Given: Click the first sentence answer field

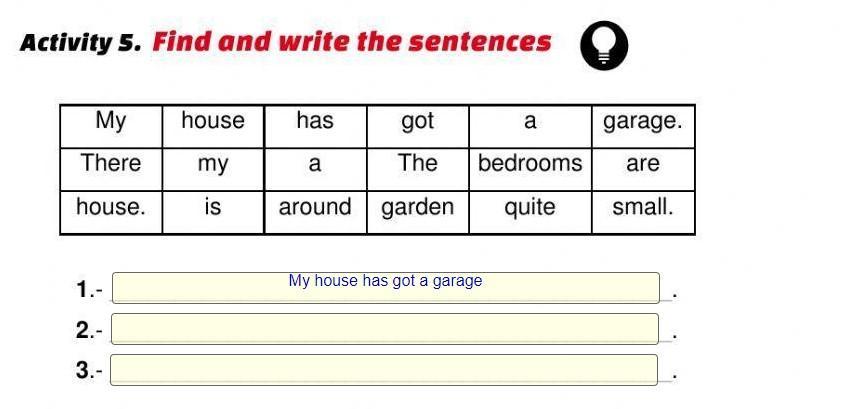Looking at the screenshot, I should (385, 288).
